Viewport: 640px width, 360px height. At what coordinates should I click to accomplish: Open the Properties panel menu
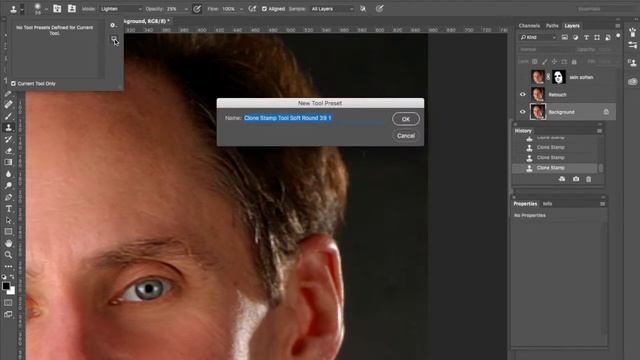[x=602, y=204]
